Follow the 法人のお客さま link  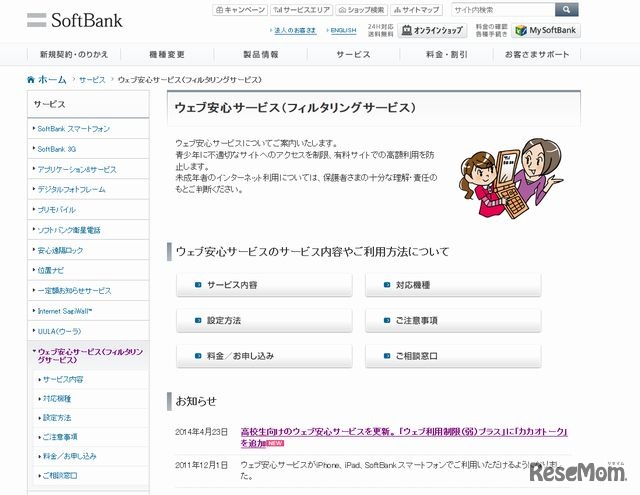click(x=295, y=30)
